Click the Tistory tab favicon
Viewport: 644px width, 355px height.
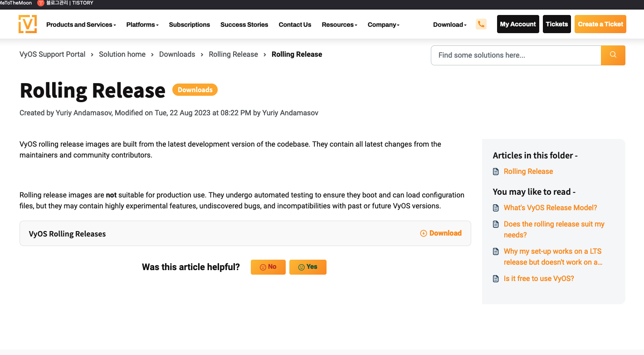[x=41, y=3]
